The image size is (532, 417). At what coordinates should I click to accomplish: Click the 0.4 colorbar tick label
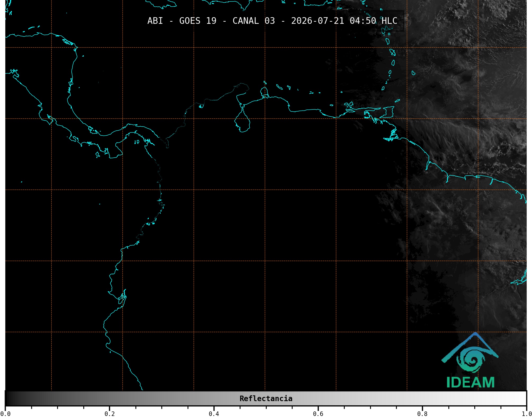click(214, 414)
